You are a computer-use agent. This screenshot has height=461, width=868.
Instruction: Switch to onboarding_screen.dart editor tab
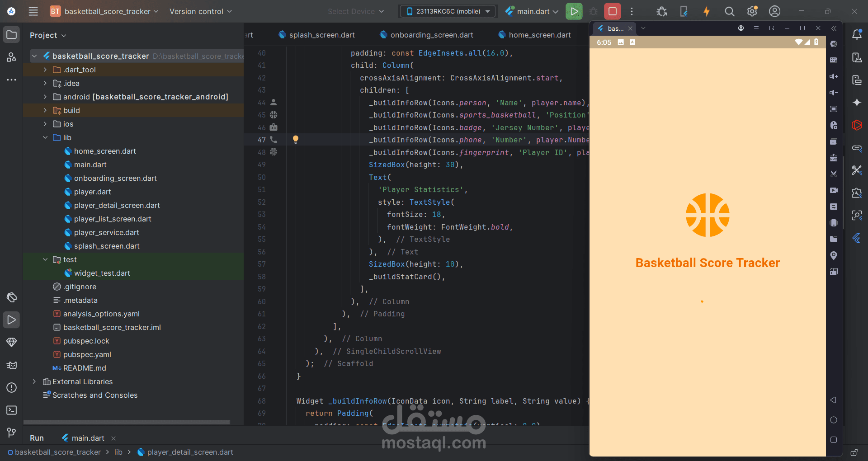[426, 35]
